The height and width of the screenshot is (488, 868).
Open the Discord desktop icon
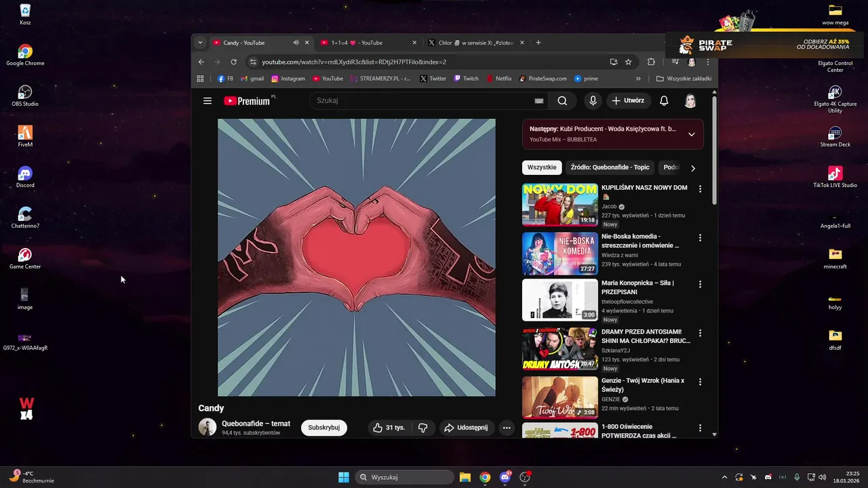tap(25, 178)
